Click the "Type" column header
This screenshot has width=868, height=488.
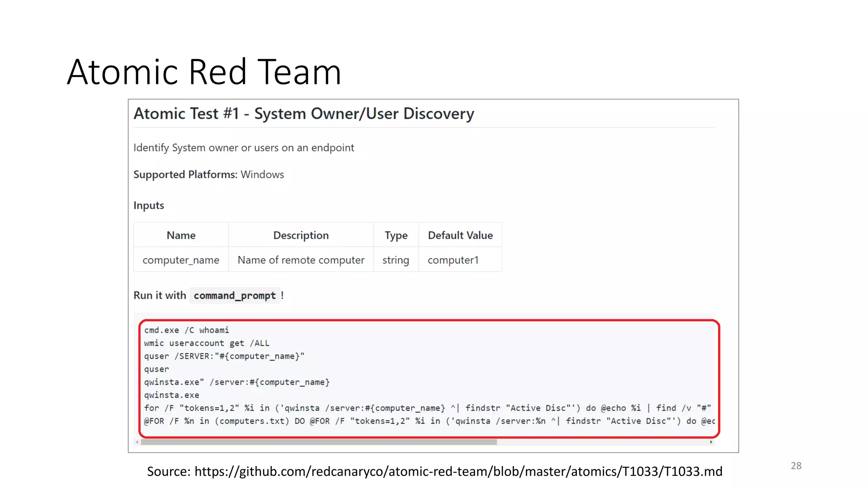(x=396, y=235)
